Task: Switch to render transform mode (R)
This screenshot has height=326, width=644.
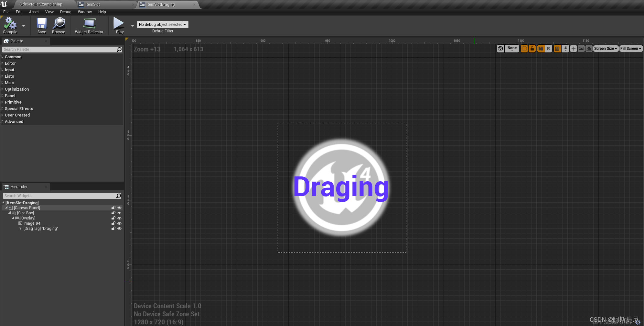Action: tap(548, 49)
